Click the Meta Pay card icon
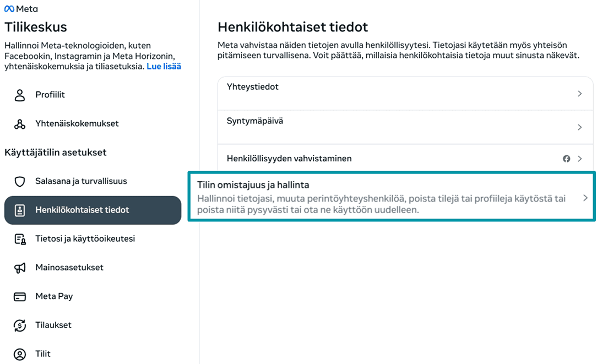The height and width of the screenshot is (364, 597). click(20, 297)
